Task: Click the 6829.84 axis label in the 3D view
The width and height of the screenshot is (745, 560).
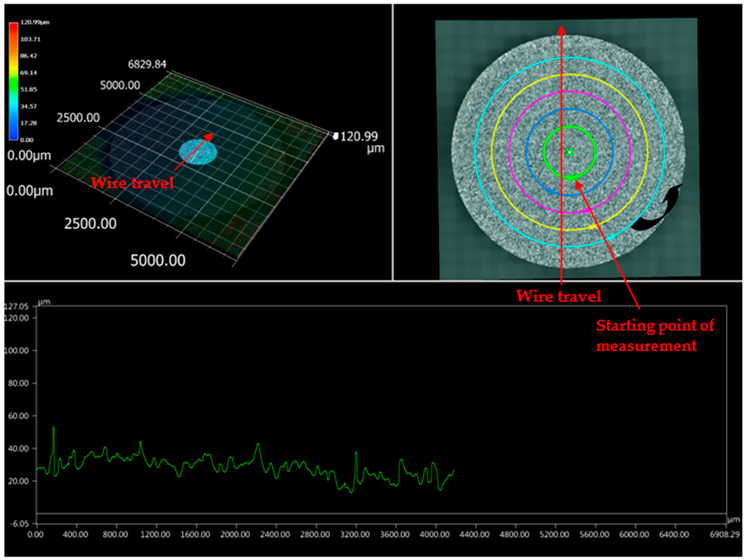Action: pos(147,64)
